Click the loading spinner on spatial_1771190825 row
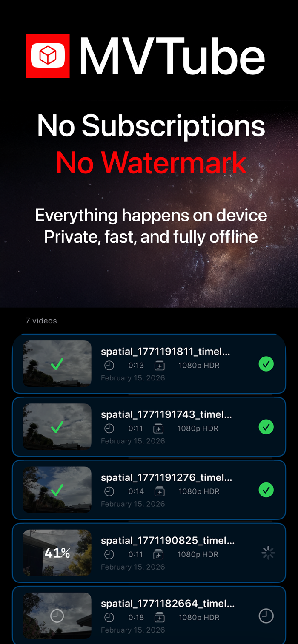 [x=268, y=553]
